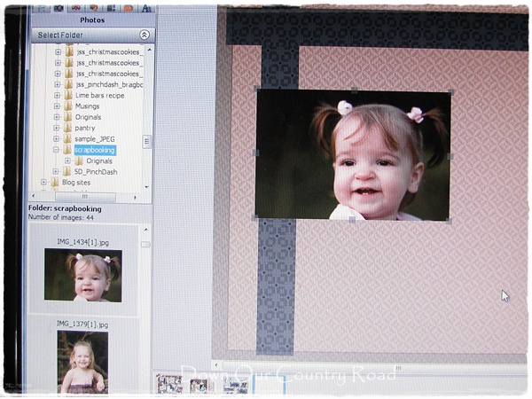The image size is (532, 399).
Task: Select the Originals subfolder under scrapbooking
Action: 99,160
